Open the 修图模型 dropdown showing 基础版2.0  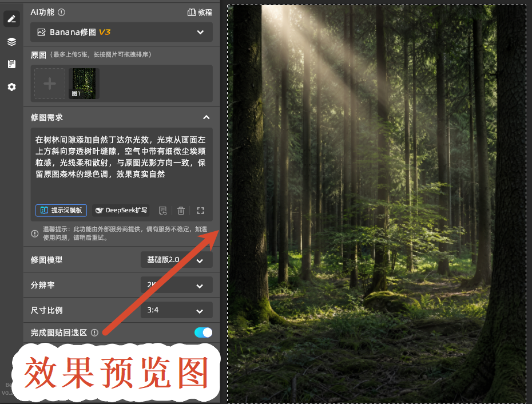click(x=176, y=260)
